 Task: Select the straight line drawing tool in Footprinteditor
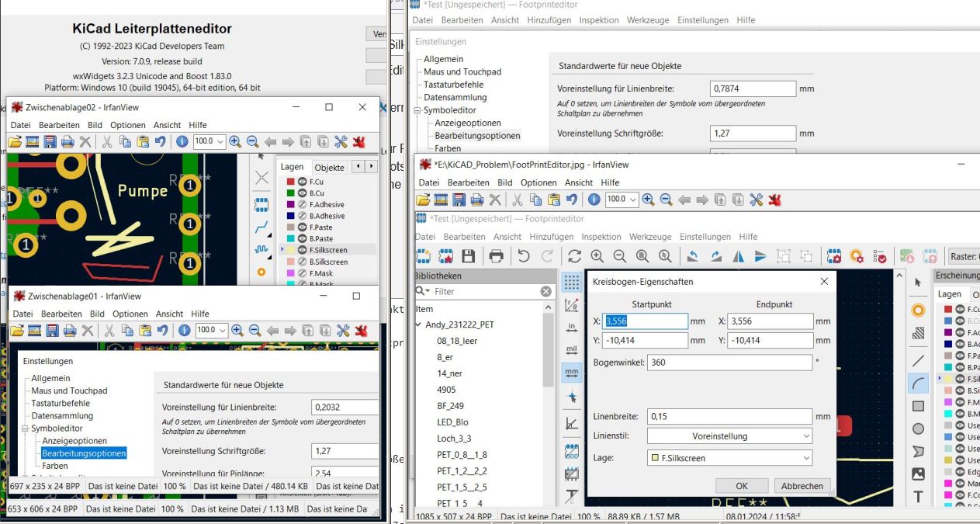(918, 360)
